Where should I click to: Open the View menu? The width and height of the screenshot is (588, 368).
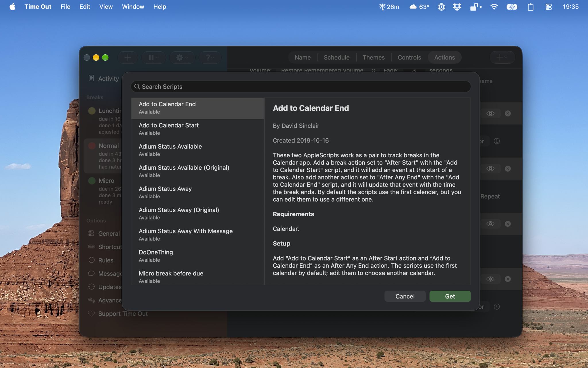click(106, 7)
